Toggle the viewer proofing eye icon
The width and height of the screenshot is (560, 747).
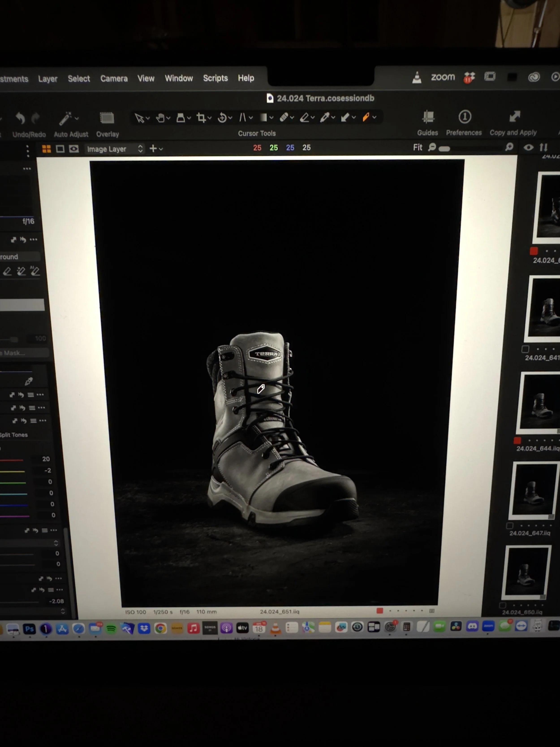click(528, 147)
